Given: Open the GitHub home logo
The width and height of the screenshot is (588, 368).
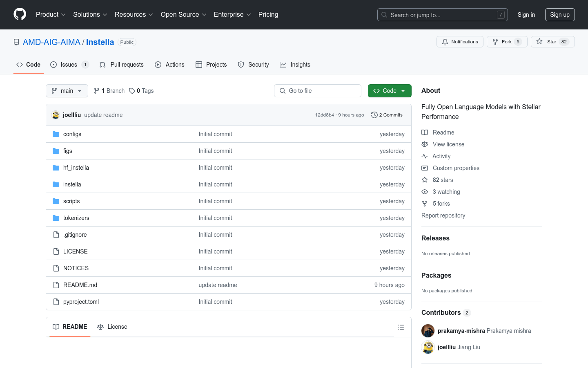Looking at the screenshot, I should point(20,14).
